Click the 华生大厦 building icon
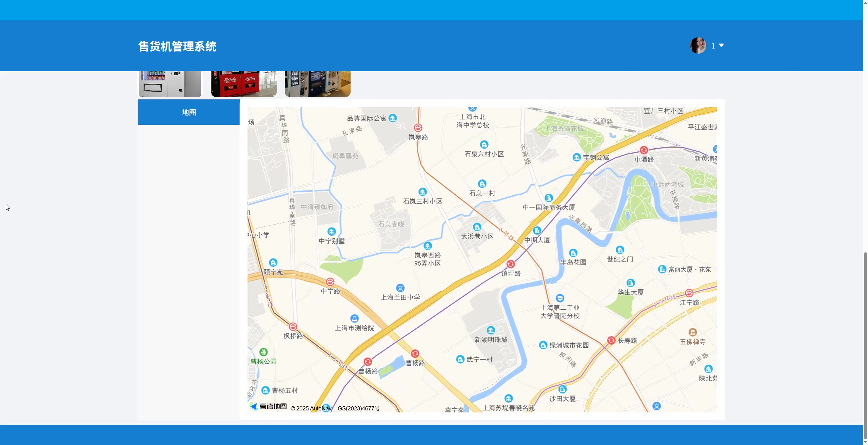868x445 pixels. [x=630, y=283]
